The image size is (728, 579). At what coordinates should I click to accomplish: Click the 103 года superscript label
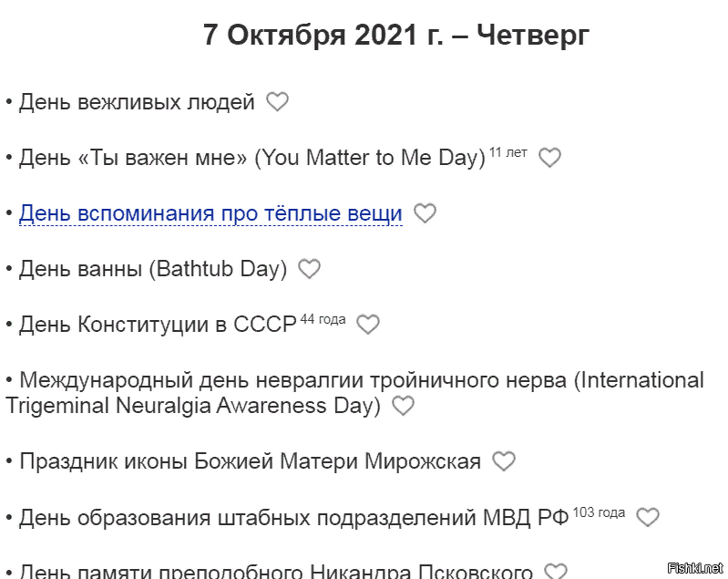click(x=599, y=512)
